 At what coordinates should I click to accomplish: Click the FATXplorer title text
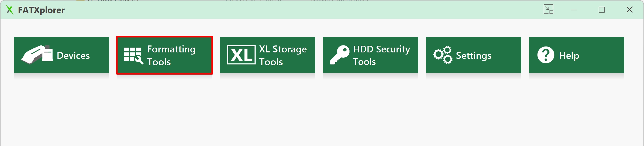(41, 10)
